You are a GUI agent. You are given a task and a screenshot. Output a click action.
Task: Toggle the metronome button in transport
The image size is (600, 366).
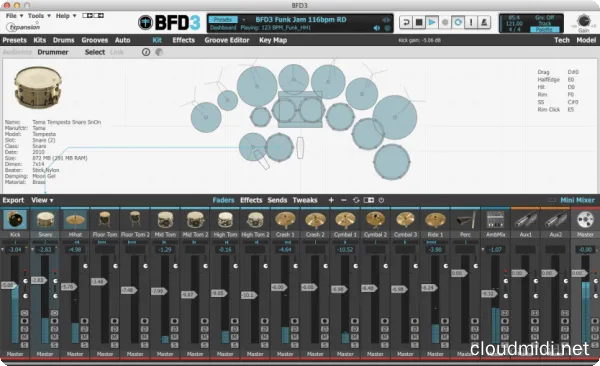point(484,23)
